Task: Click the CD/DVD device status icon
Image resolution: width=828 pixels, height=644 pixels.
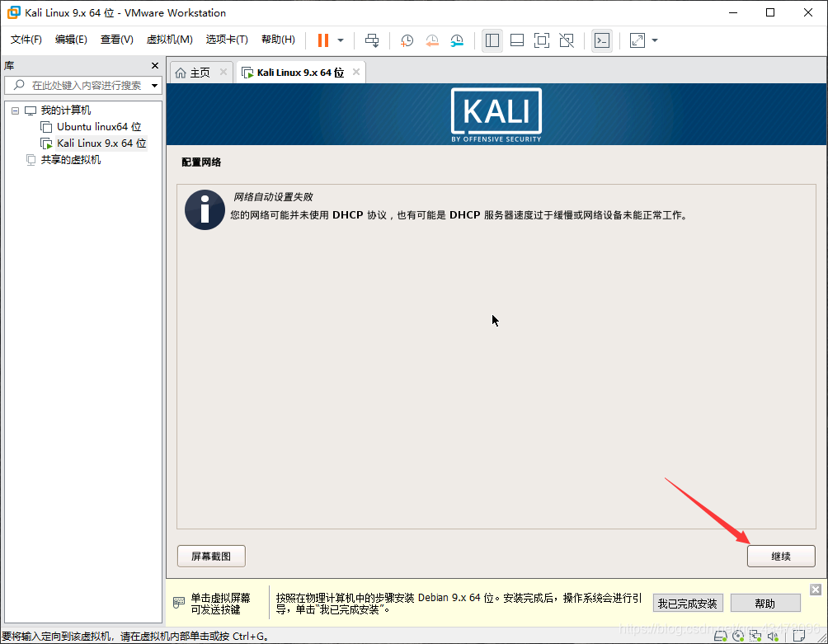Action: (x=737, y=636)
